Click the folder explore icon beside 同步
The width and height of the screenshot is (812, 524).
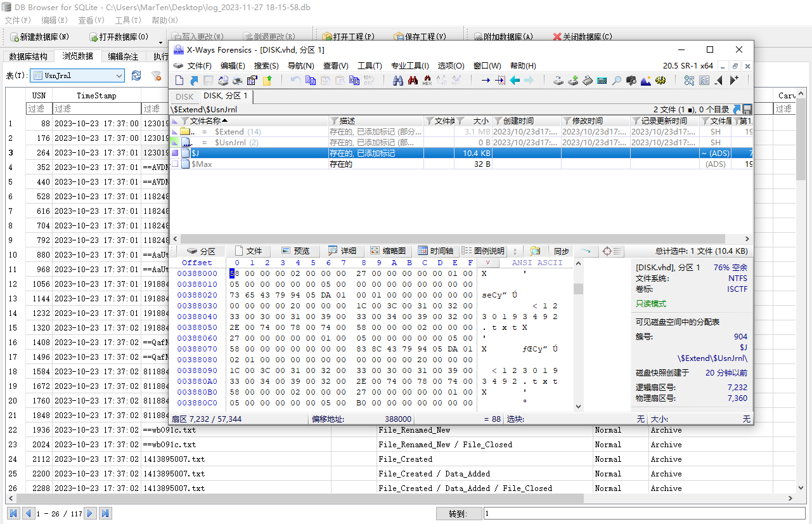coord(535,251)
